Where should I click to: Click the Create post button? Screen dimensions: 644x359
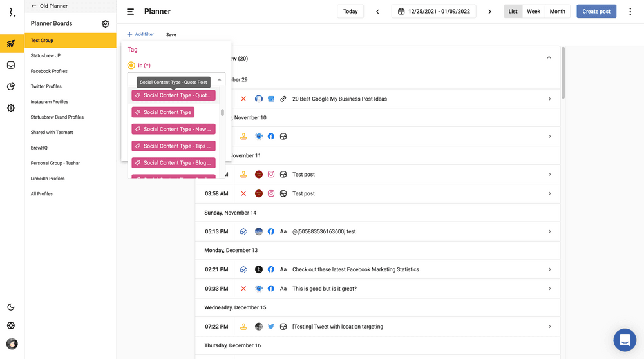pyautogui.click(x=596, y=12)
